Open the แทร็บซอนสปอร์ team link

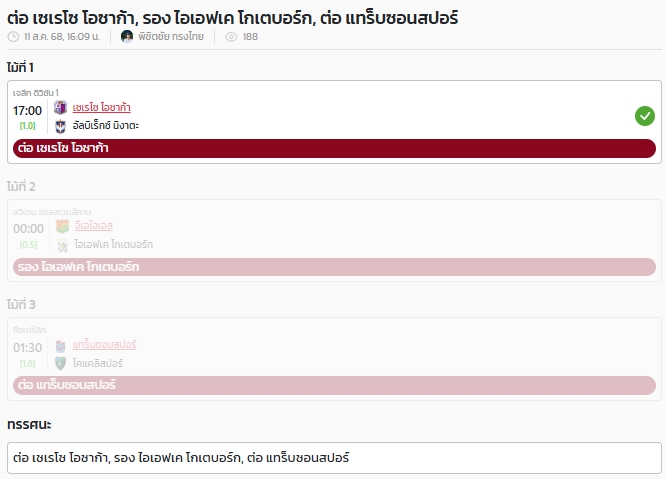(x=104, y=345)
